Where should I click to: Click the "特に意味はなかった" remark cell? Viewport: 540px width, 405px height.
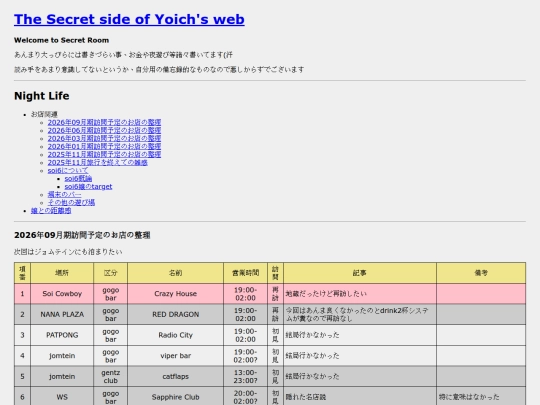pos(481,396)
